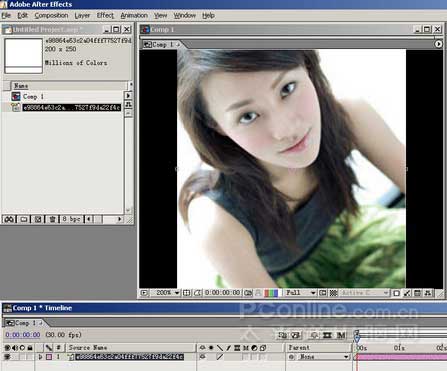This screenshot has width=447, height=371.
Task: Click Project window scroll left arrow
Action: [x=89, y=219]
